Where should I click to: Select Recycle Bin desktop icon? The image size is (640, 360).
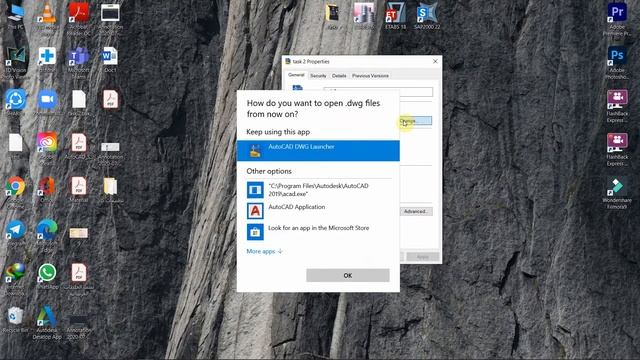[x=16, y=320]
